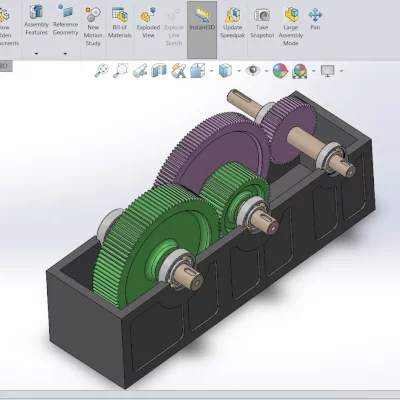The height and width of the screenshot is (400, 400).
Task: Expand Display Style dropdown arrow
Action: (239, 71)
